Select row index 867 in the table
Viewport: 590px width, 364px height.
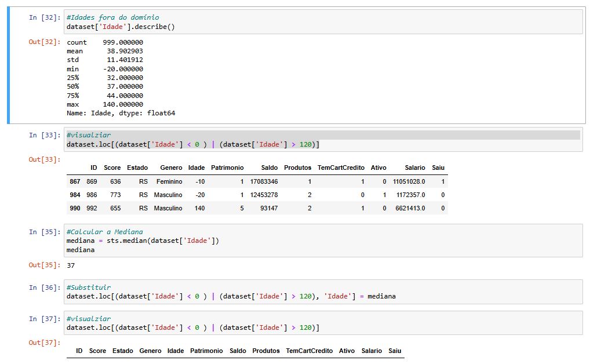[x=74, y=181]
